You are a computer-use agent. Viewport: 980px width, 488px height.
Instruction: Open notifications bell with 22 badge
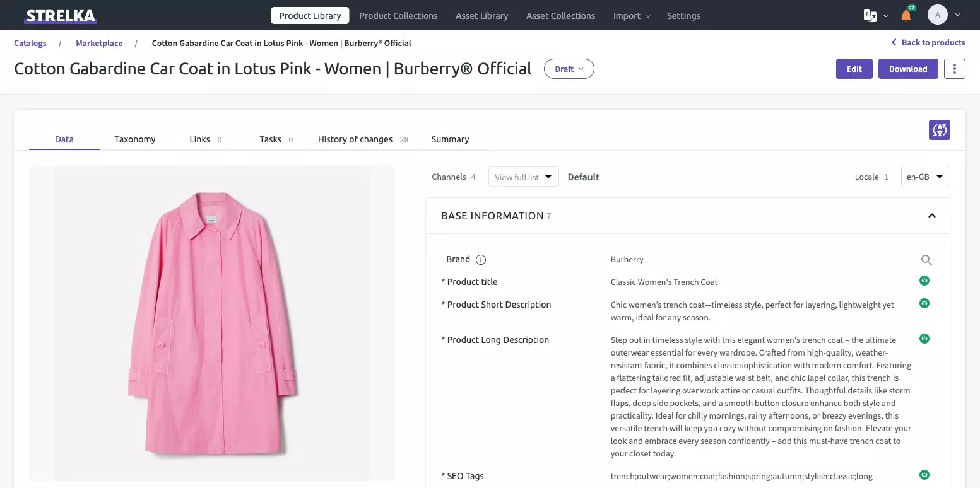click(x=907, y=15)
